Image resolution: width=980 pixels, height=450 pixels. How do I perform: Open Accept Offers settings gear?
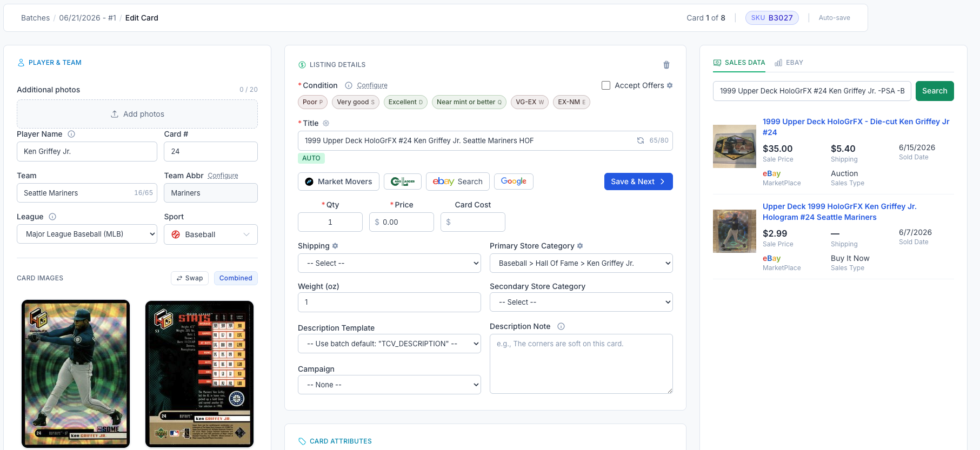pyautogui.click(x=670, y=85)
